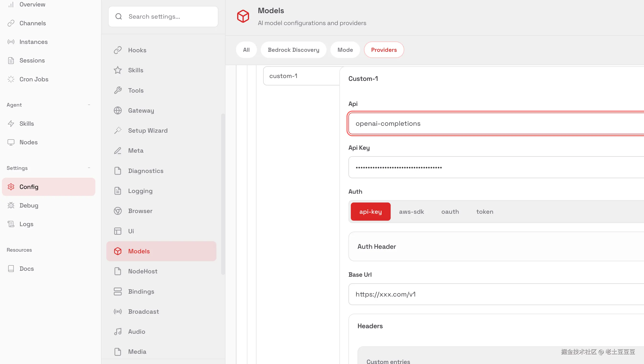The height and width of the screenshot is (364, 644).
Task: Click the settings list vertical scrollbar
Action: [223, 194]
